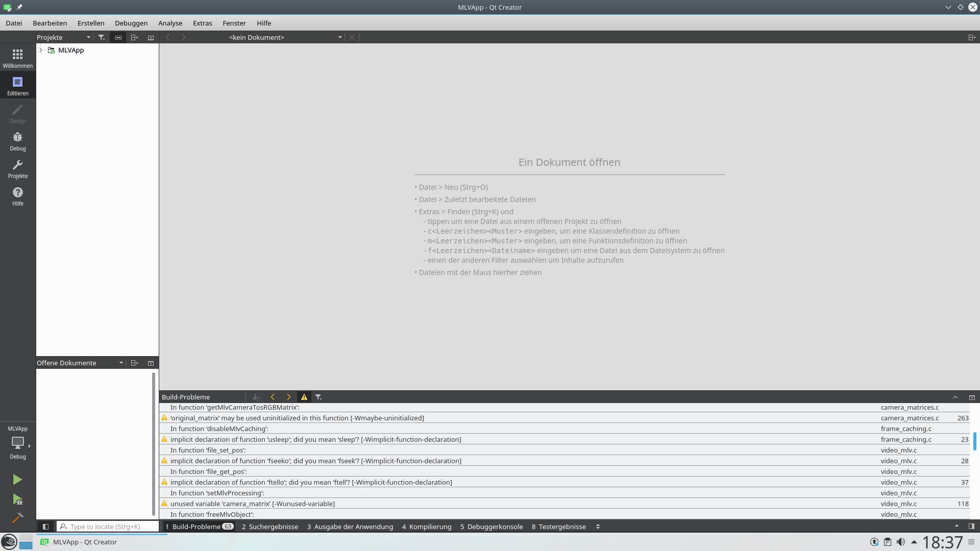Open the Willkommen mode
The width and height of the screenshot is (980, 551).
(x=17, y=58)
